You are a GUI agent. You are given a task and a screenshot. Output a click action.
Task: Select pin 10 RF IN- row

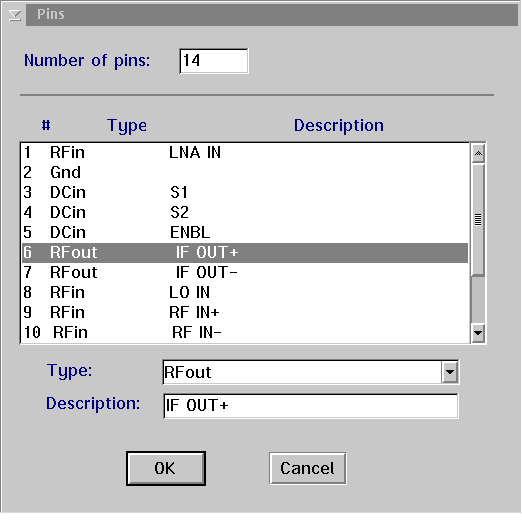[245, 333]
